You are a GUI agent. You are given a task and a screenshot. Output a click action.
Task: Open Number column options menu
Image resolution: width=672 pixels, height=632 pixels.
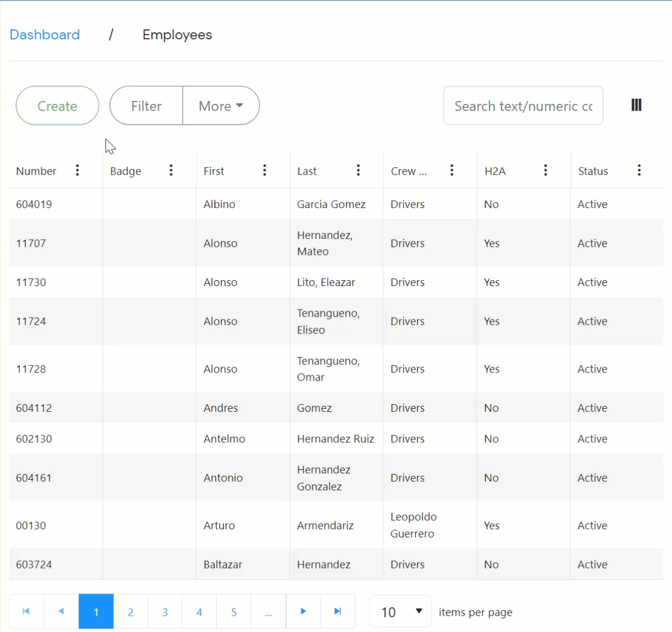[x=78, y=170]
